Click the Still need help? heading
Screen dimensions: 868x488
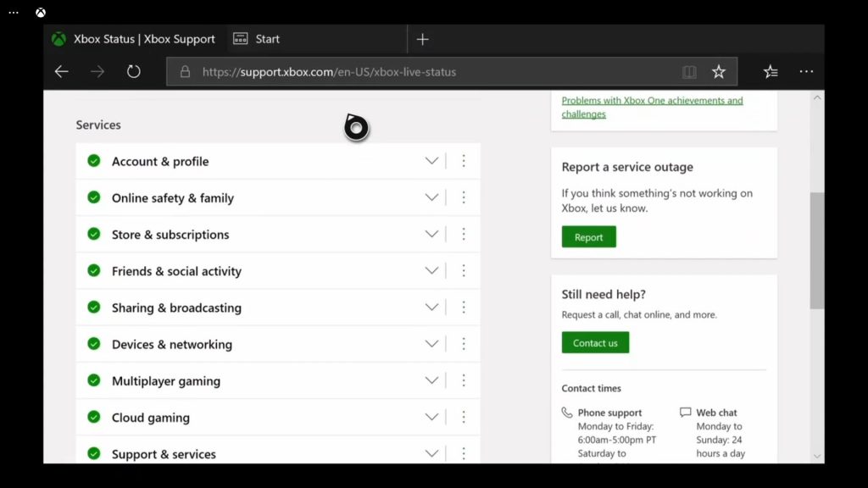pyautogui.click(x=604, y=294)
